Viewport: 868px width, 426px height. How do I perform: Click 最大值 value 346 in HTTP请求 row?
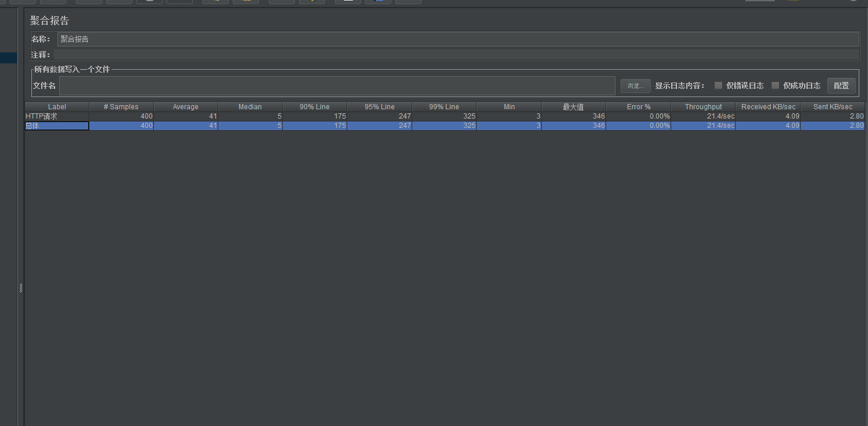[574, 116]
